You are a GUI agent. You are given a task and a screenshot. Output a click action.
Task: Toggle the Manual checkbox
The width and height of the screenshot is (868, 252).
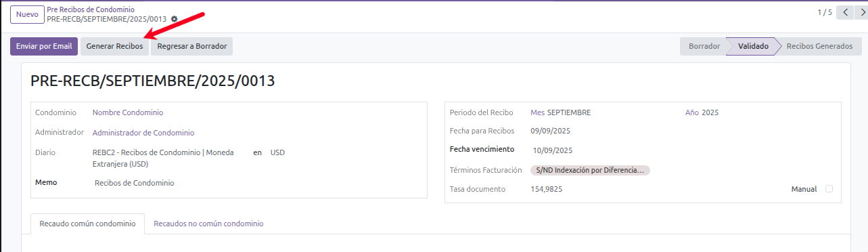tap(829, 189)
